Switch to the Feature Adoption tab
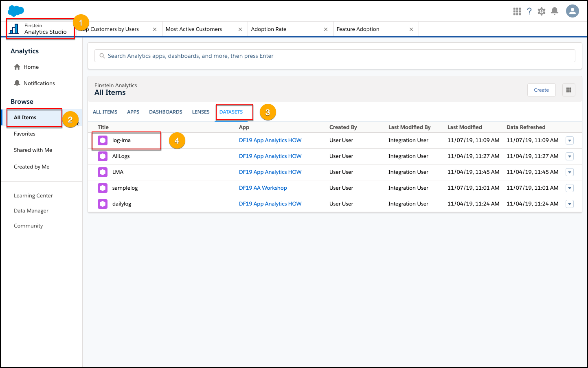 (x=358, y=29)
